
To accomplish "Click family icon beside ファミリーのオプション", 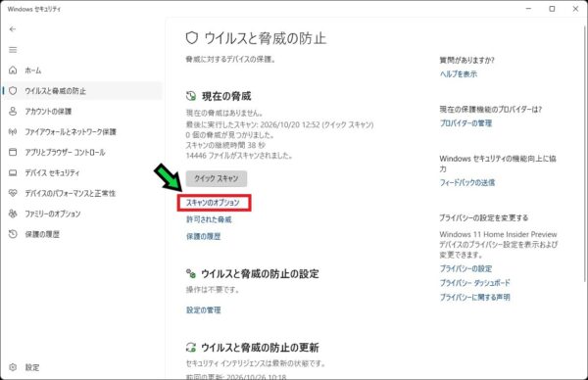I will pyautogui.click(x=13, y=214).
